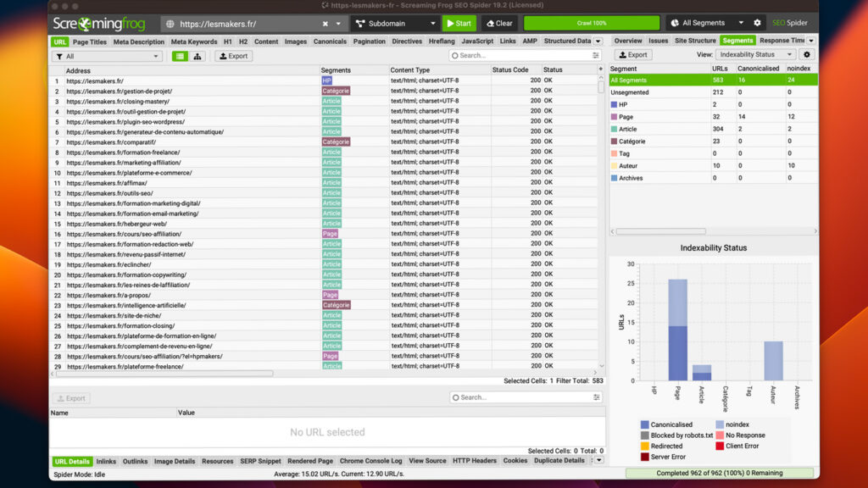
Task: Add a column with the plus icon
Action: (x=601, y=69)
